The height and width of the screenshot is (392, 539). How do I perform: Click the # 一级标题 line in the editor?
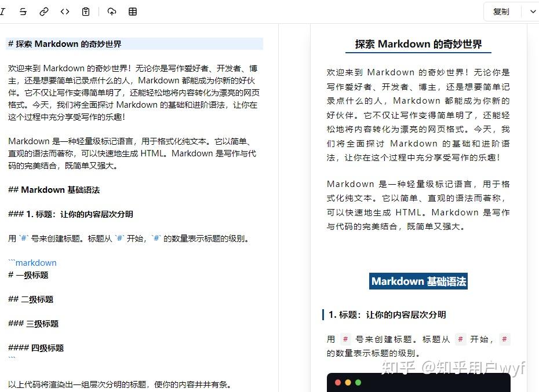pyautogui.click(x=28, y=274)
